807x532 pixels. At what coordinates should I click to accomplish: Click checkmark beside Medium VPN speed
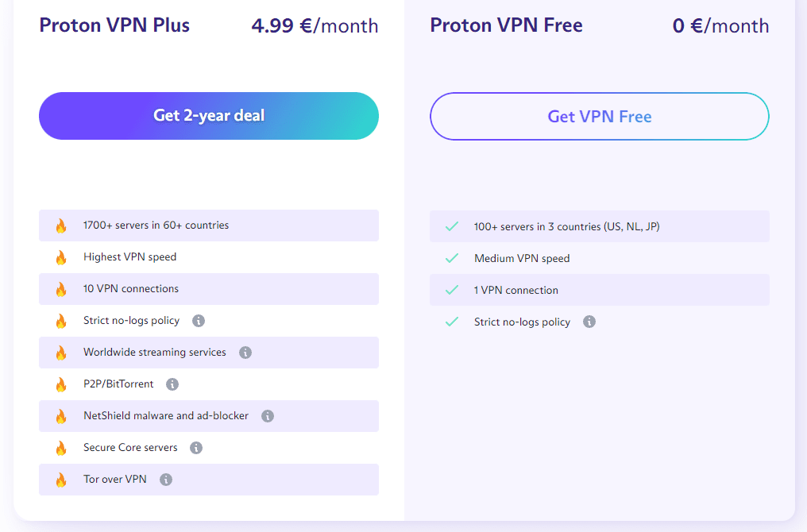click(x=452, y=258)
